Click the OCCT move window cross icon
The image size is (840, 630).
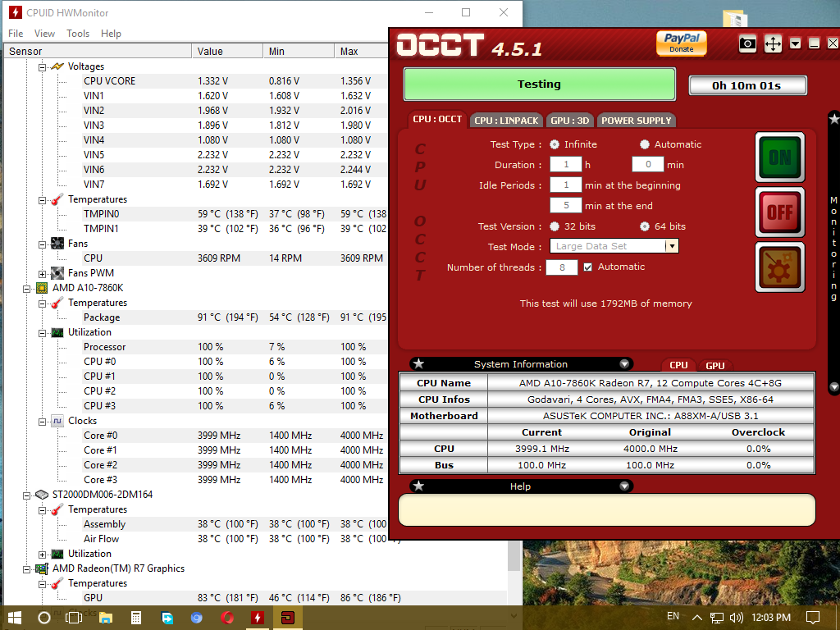pos(773,43)
